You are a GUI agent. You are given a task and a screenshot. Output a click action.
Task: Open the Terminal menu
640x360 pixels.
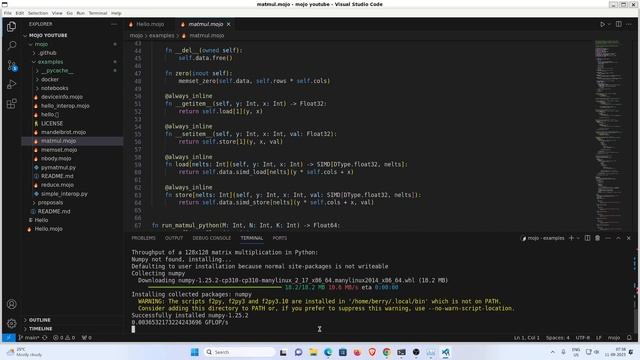click(98, 13)
